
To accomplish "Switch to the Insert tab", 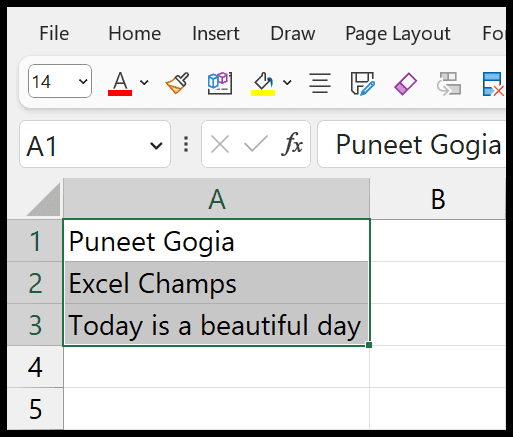I will (x=216, y=33).
